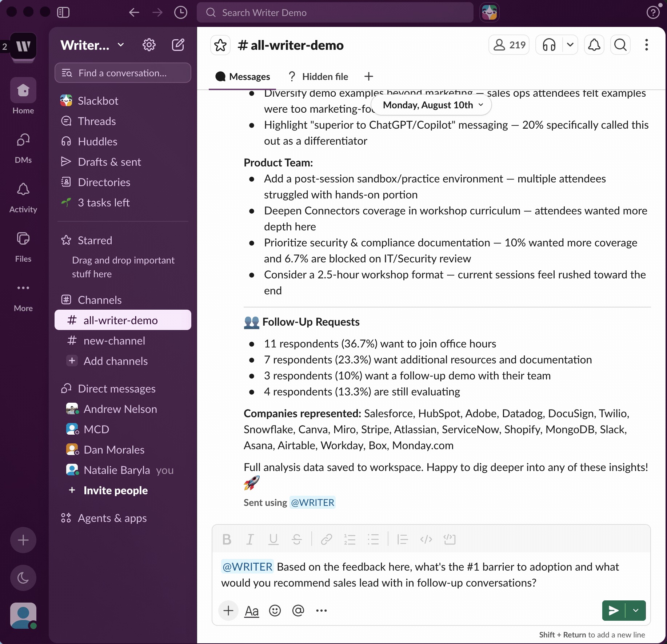Screen dimensions: 667x644
Task: Toggle italic formatting
Action: coord(250,540)
